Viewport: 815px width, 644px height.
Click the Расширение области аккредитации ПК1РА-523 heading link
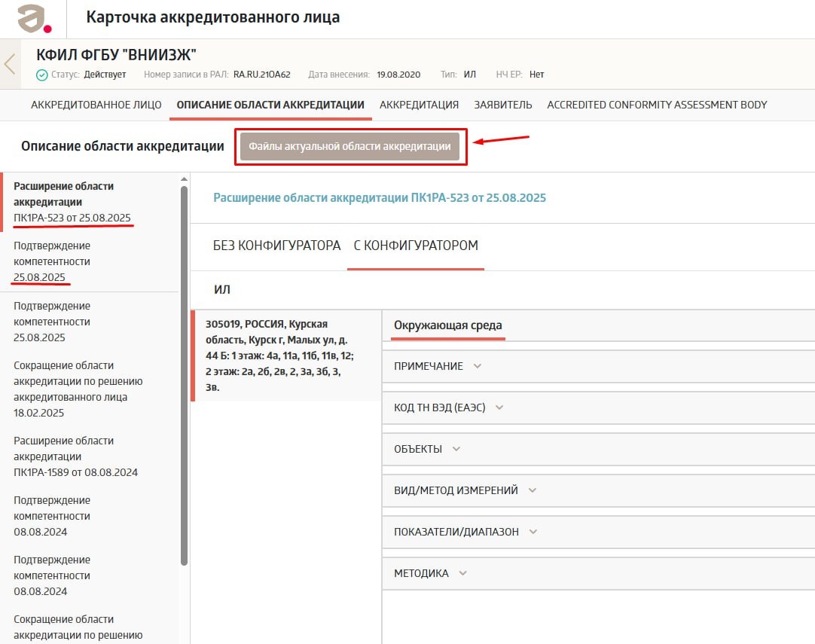[x=380, y=197]
